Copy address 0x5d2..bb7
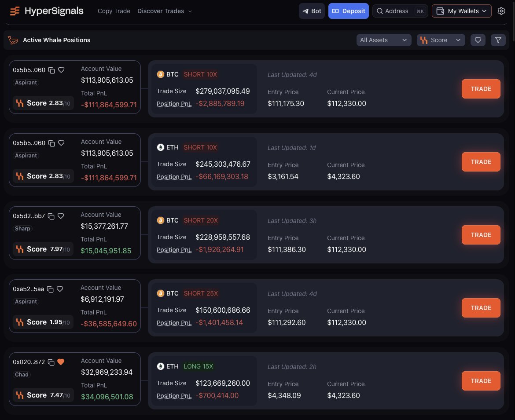 [x=51, y=216]
